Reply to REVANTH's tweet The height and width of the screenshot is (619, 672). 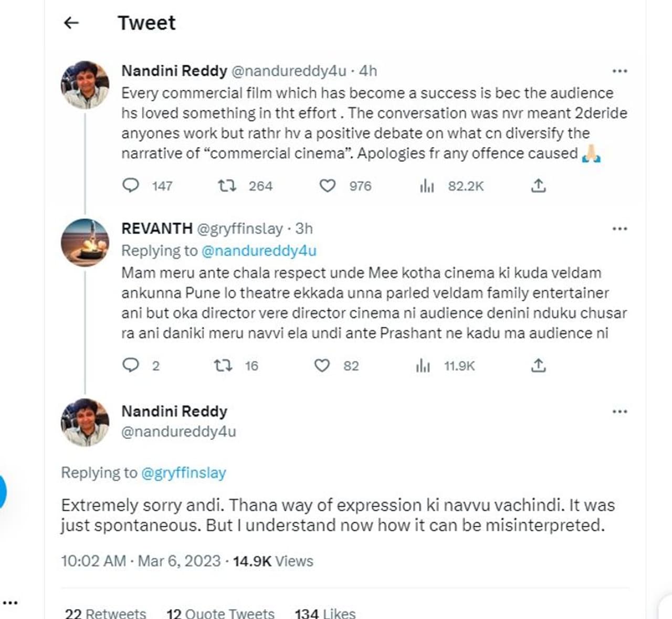[x=131, y=365]
